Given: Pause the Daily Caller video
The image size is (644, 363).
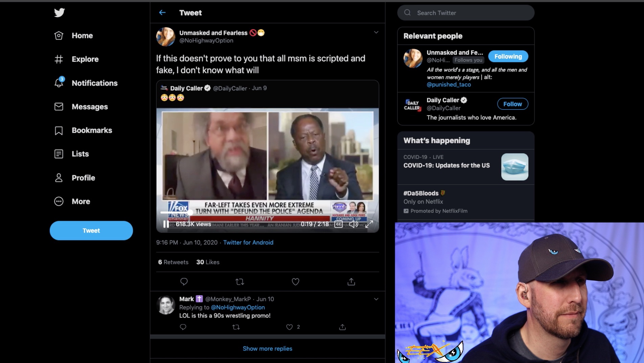Looking at the screenshot, I should coord(166,224).
